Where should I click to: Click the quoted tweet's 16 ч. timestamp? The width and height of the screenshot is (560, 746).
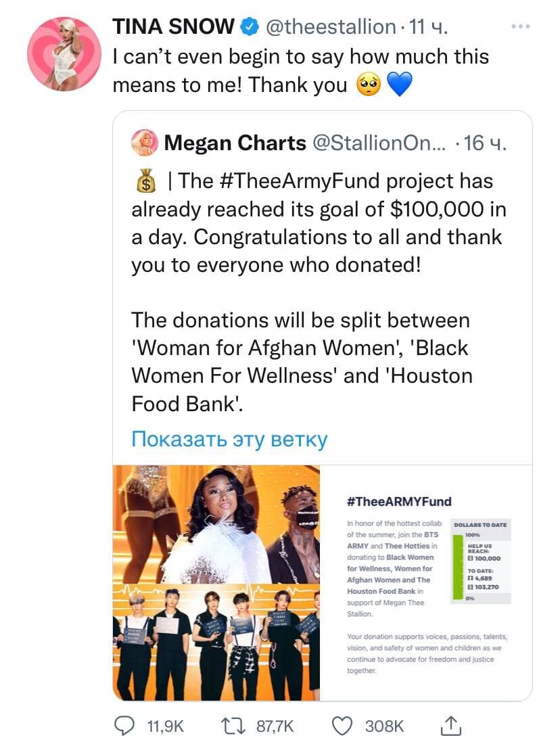point(486,143)
